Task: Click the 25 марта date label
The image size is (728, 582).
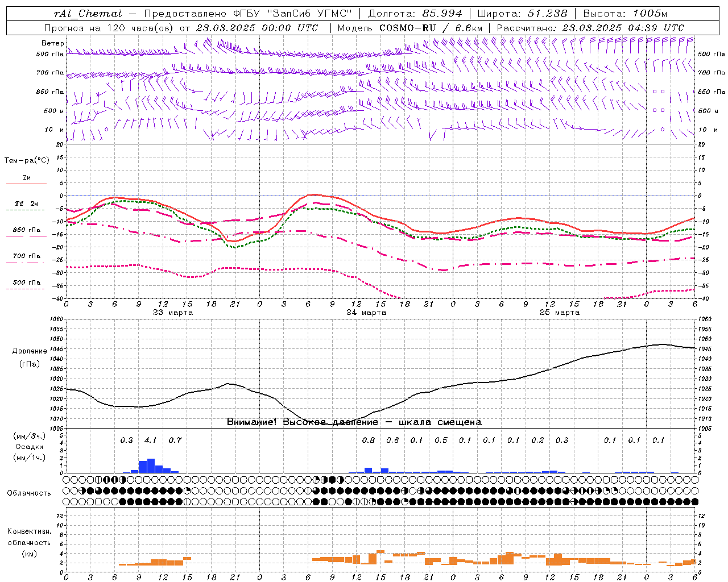Action: (560, 313)
